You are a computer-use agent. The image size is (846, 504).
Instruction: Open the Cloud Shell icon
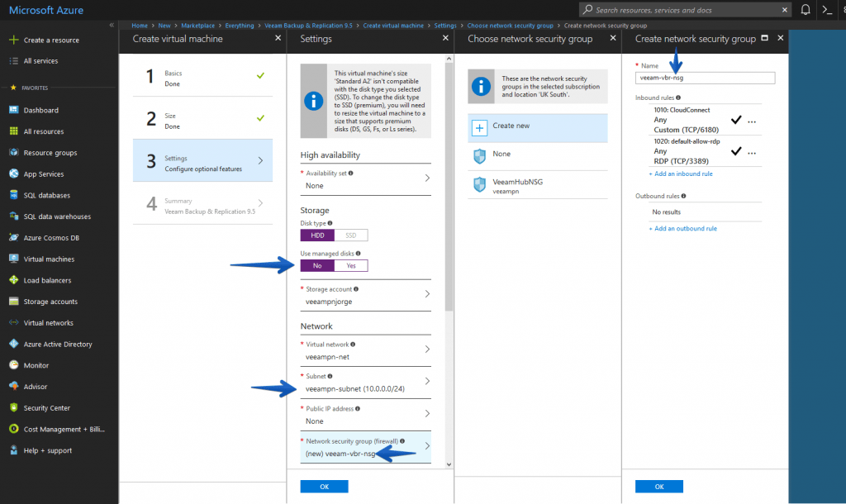pyautogui.click(x=827, y=10)
